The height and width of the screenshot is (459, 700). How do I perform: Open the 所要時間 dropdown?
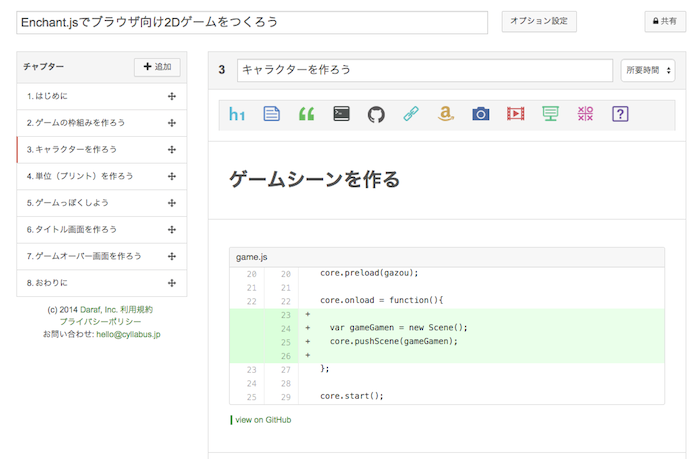click(648, 70)
